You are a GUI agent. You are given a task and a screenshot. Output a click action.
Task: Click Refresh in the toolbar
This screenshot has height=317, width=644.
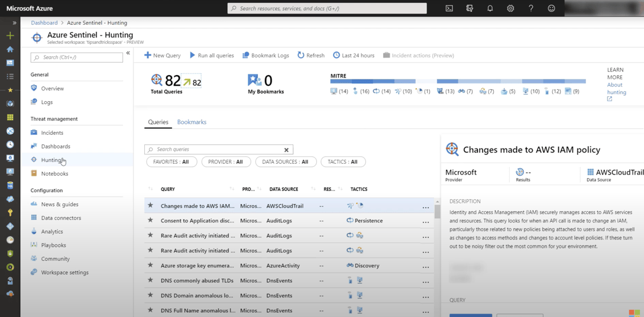pos(311,56)
